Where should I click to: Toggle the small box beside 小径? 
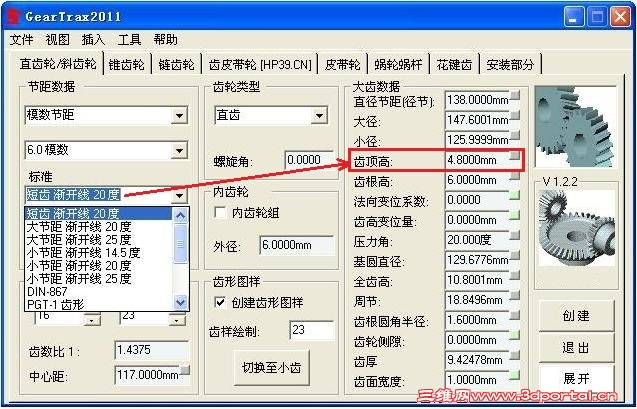click(515, 135)
